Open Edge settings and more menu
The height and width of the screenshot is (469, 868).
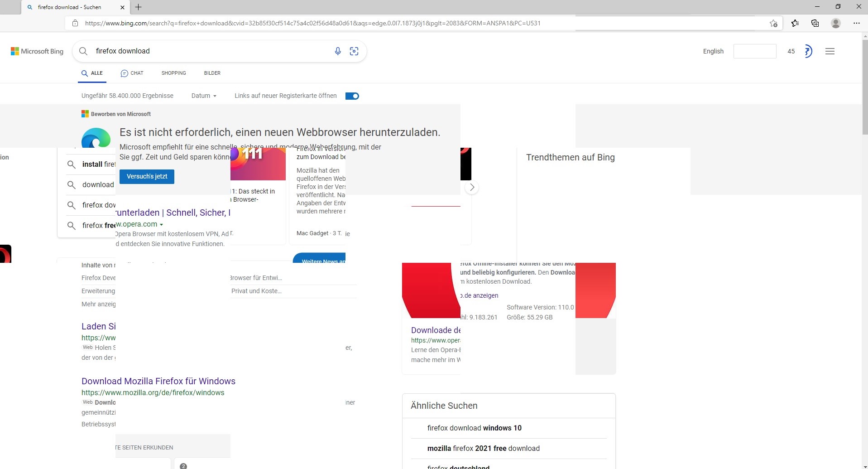click(x=856, y=23)
